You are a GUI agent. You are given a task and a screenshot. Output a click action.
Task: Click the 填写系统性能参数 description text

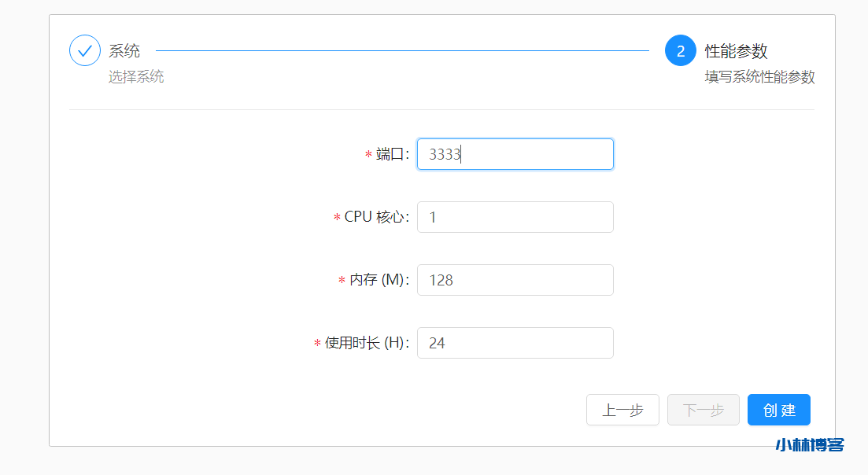click(x=759, y=77)
